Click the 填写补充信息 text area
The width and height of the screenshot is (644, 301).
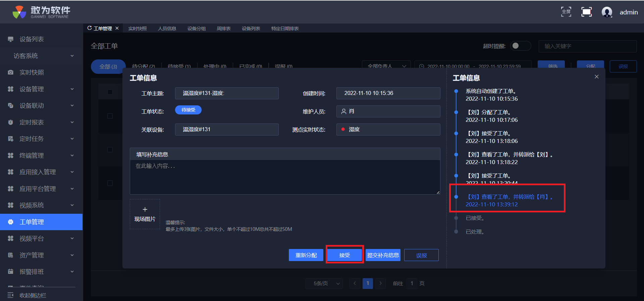point(285,177)
